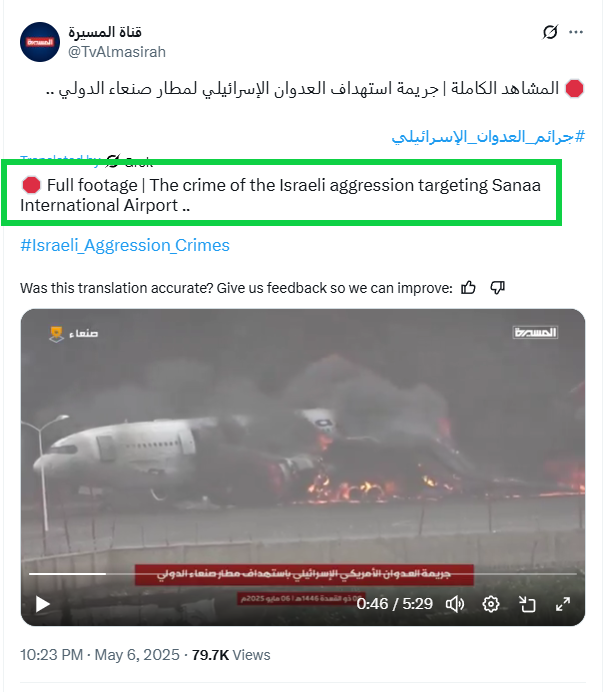Click the Grok icon next to more options

pyautogui.click(x=550, y=32)
